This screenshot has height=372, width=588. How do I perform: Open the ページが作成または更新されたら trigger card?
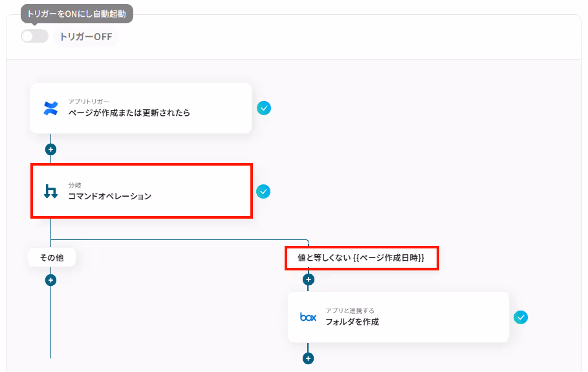[x=141, y=108]
